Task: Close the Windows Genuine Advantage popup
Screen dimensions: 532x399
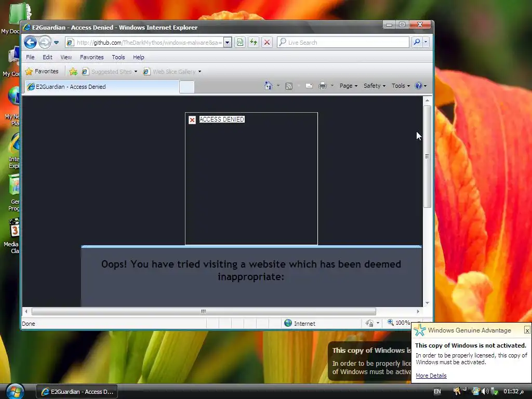Action: 527,330
